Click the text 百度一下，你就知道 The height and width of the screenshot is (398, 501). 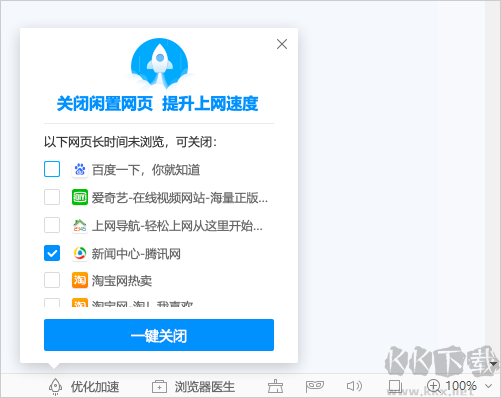tap(146, 170)
